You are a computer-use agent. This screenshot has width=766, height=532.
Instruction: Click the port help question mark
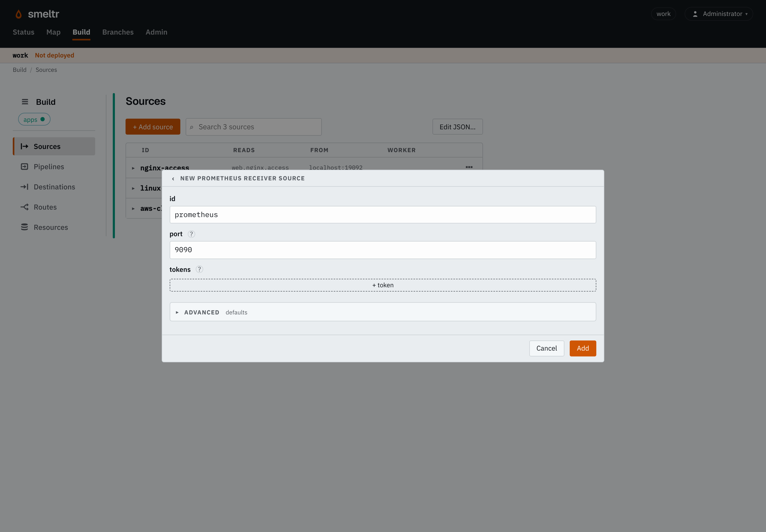pos(191,234)
